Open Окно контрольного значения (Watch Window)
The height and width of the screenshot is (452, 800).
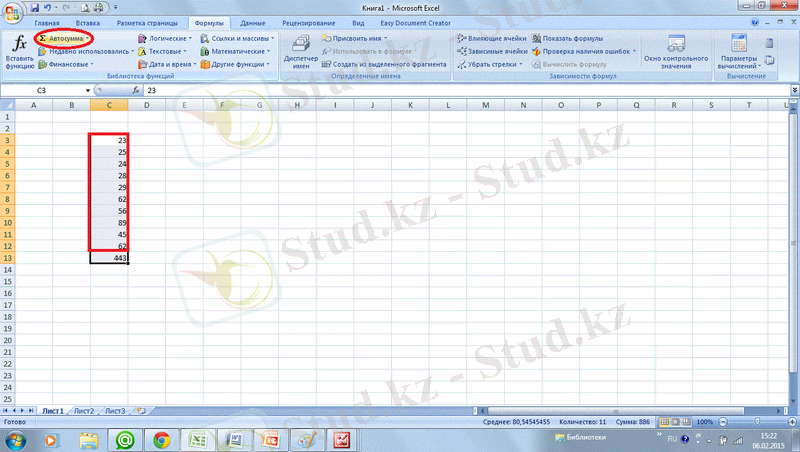(x=676, y=50)
